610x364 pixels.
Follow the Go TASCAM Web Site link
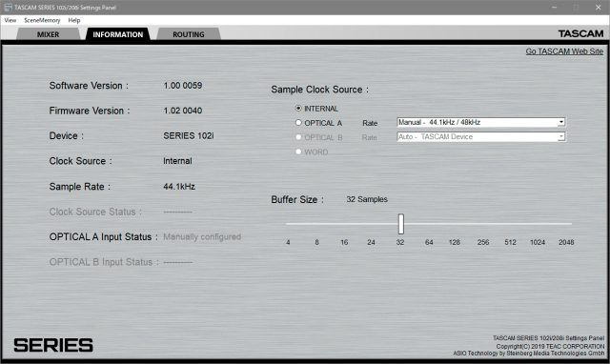click(x=564, y=51)
